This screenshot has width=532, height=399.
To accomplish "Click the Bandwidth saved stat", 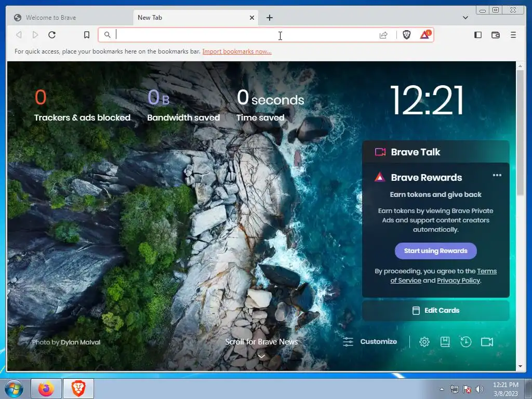I will tap(183, 105).
